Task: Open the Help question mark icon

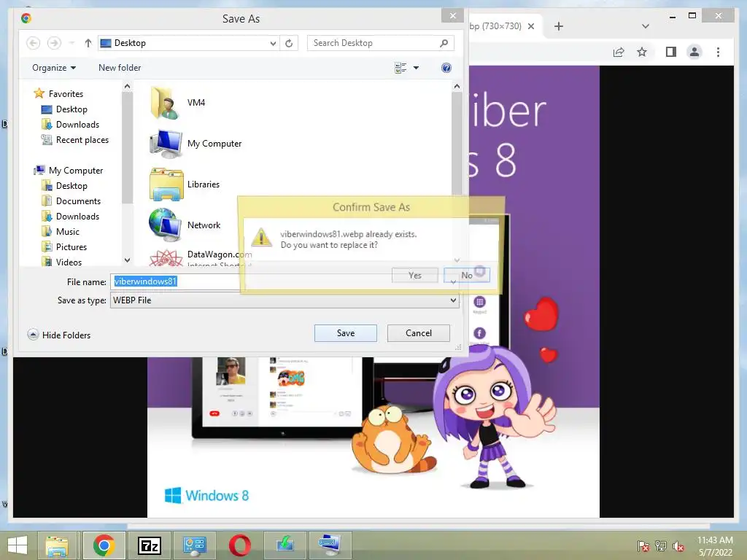Action: (446, 68)
